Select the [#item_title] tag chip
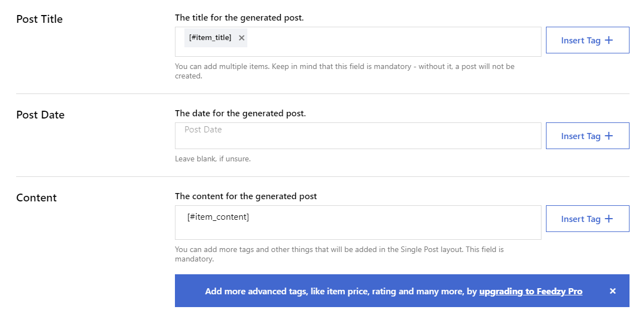 point(210,38)
